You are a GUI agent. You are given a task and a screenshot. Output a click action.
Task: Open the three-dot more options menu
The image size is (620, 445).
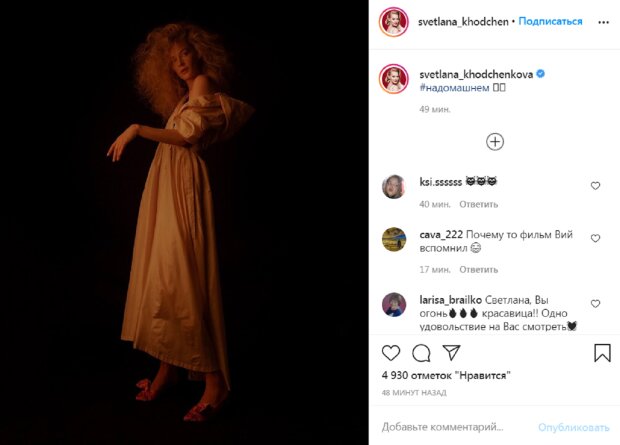point(603,23)
